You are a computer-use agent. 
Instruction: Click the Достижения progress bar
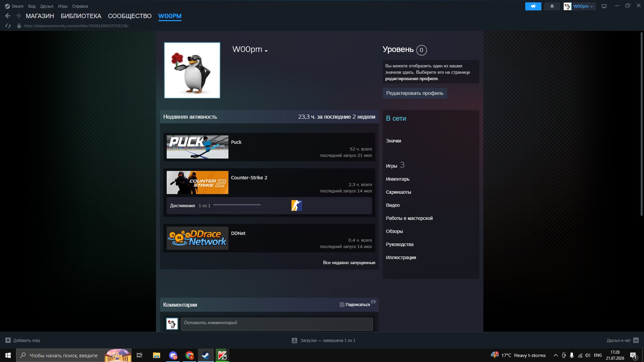click(x=237, y=205)
